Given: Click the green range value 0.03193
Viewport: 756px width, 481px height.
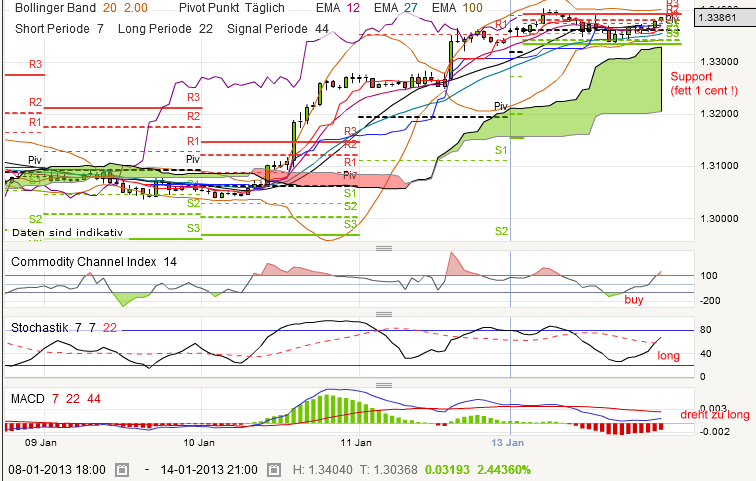Looking at the screenshot, I should pyautogui.click(x=447, y=469).
